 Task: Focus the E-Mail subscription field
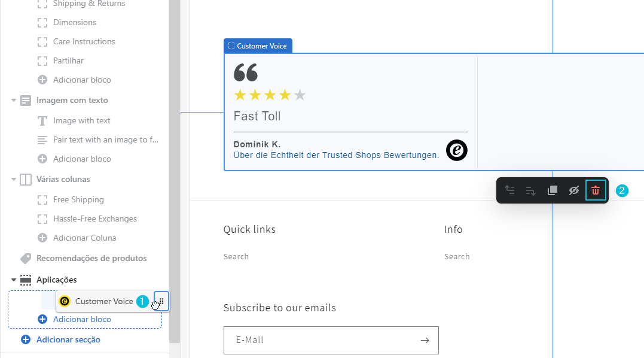point(331,340)
